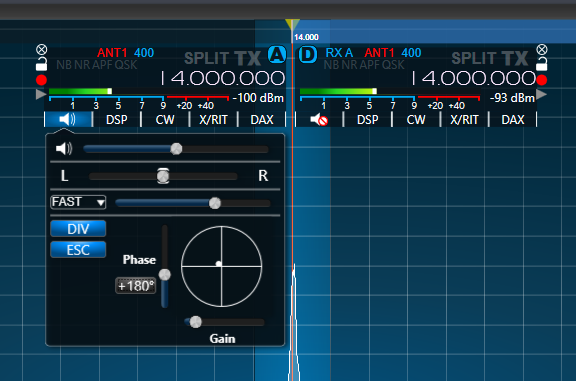Image resolution: width=576 pixels, height=381 pixels.
Task: Click the gray play triangle on slice D
Action: [541, 94]
